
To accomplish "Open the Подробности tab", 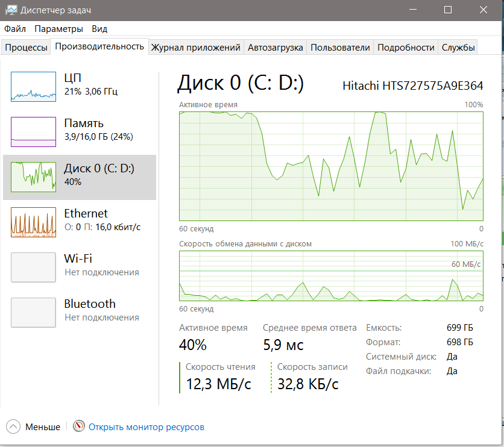I will [x=405, y=48].
